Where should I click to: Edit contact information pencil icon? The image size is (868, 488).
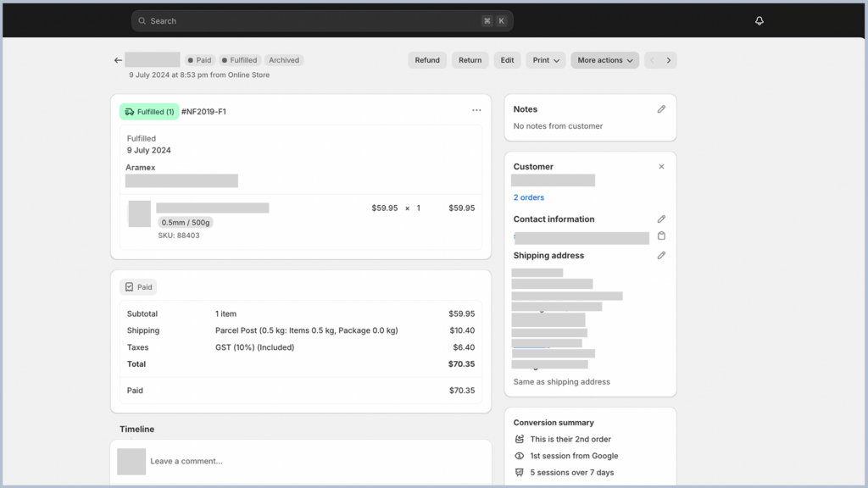click(x=661, y=219)
